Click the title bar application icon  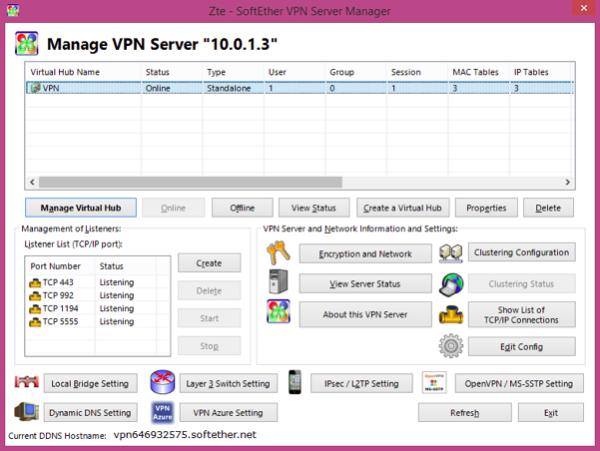(13, 10)
